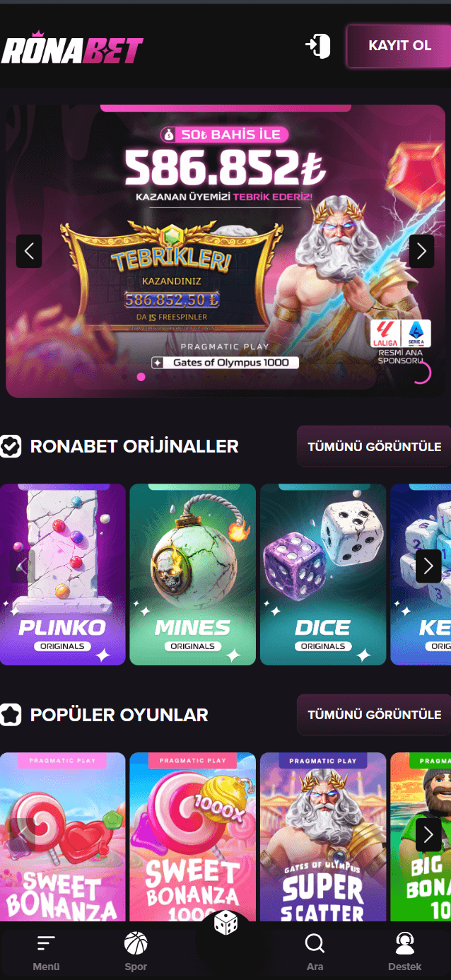Select the active pink banner pagination dot
This screenshot has width=451, height=980.
point(141,377)
